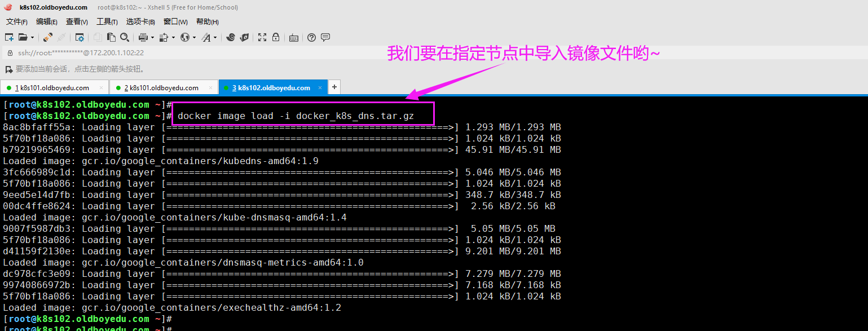Screen dimensions: 868x331
Task: Switch to the 2 k8s101.oldboyedu.com tab
Action: pos(160,88)
